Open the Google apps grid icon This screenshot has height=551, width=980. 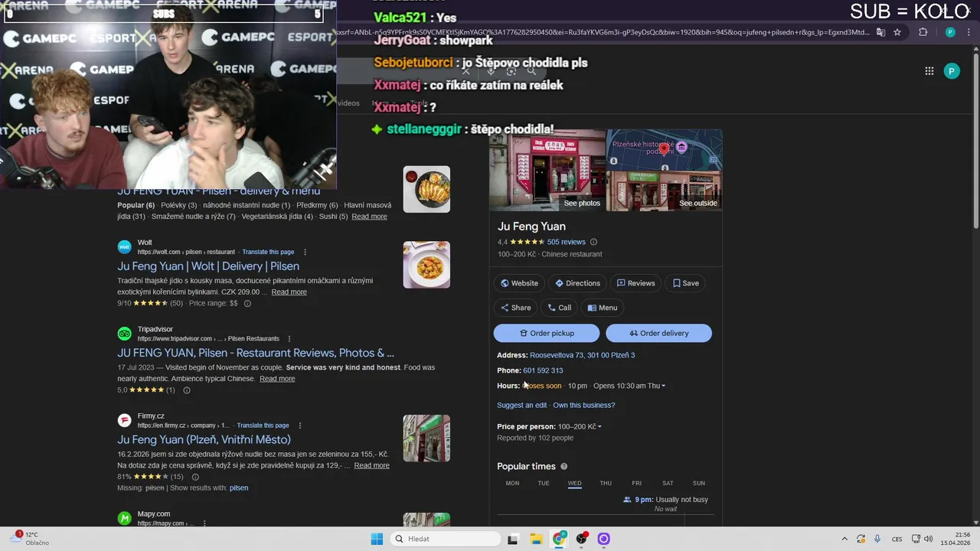[929, 71]
